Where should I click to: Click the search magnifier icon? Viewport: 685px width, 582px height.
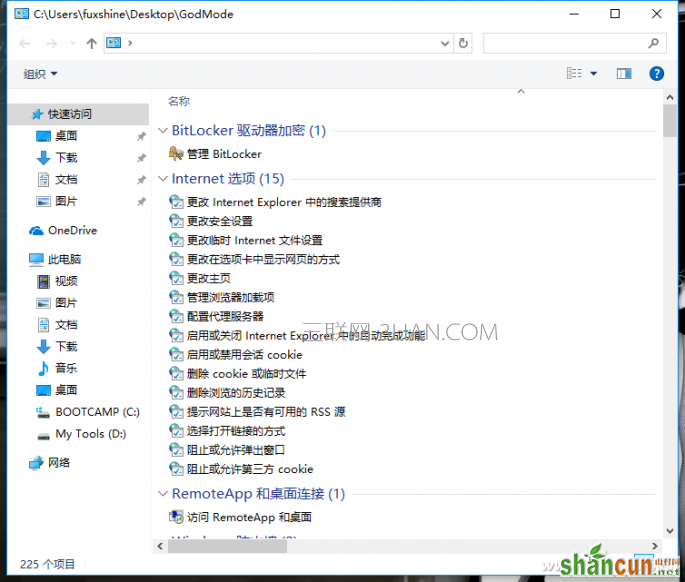(654, 43)
